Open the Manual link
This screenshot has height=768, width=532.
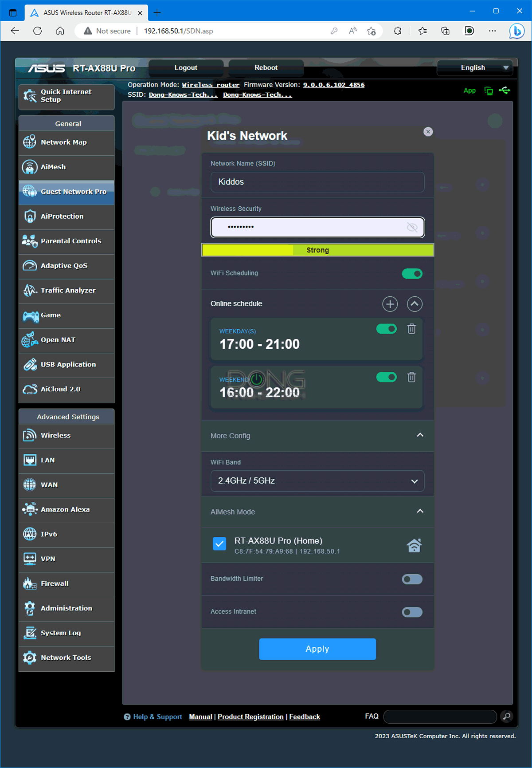click(200, 717)
